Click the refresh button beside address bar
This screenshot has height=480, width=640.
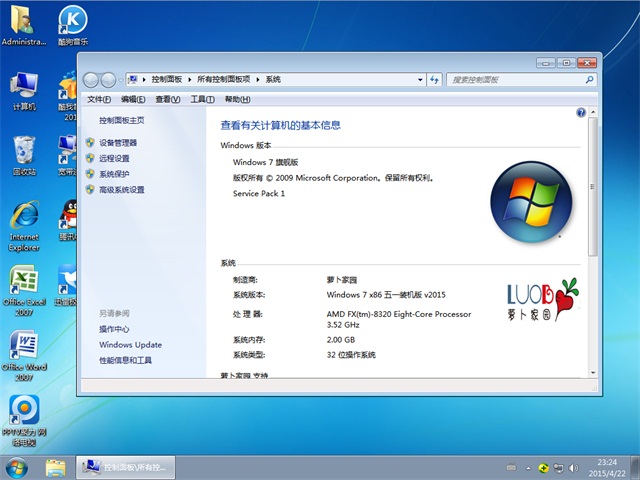(434, 80)
